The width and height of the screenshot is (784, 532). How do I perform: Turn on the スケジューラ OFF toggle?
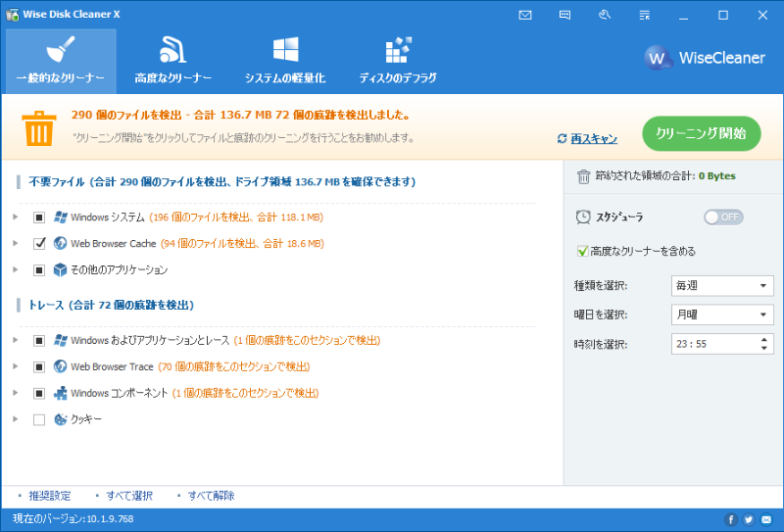click(x=723, y=217)
